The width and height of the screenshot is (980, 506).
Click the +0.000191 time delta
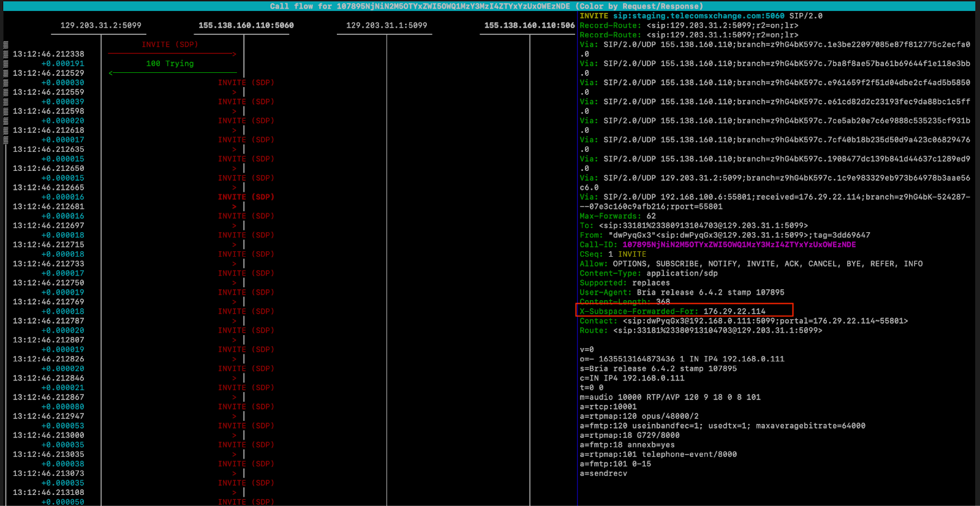[62, 64]
